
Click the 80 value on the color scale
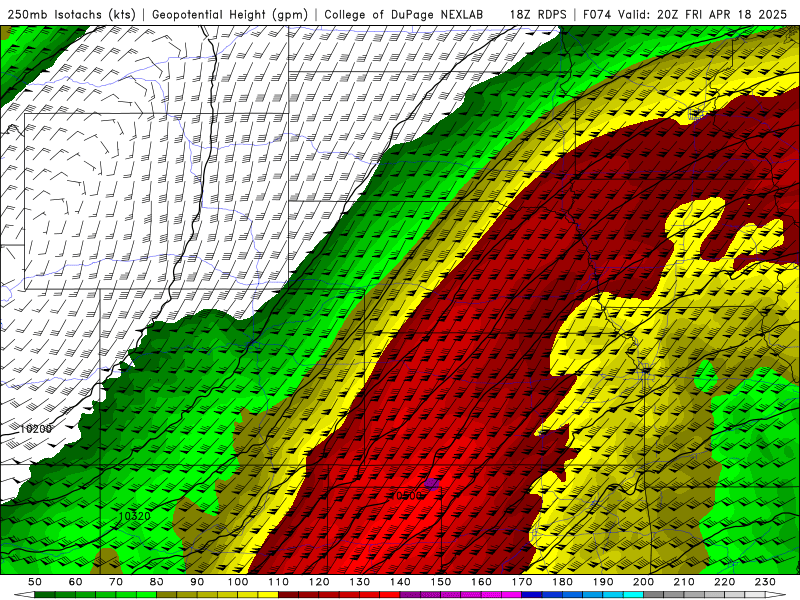tap(157, 582)
